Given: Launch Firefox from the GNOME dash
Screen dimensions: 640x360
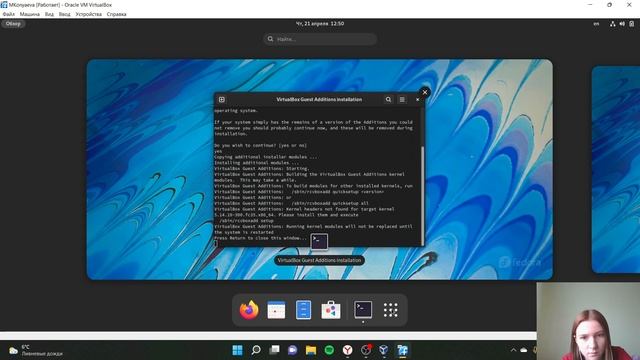Looking at the screenshot, I should (x=249, y=310).
